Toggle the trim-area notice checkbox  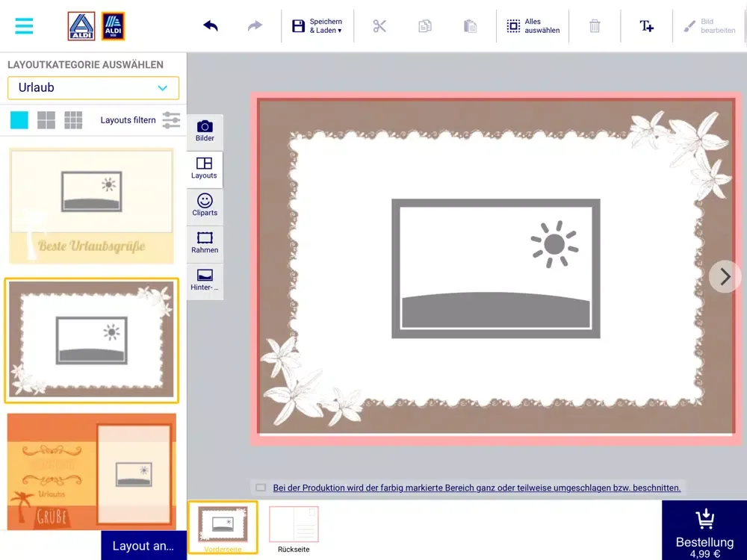coord(261,488)
